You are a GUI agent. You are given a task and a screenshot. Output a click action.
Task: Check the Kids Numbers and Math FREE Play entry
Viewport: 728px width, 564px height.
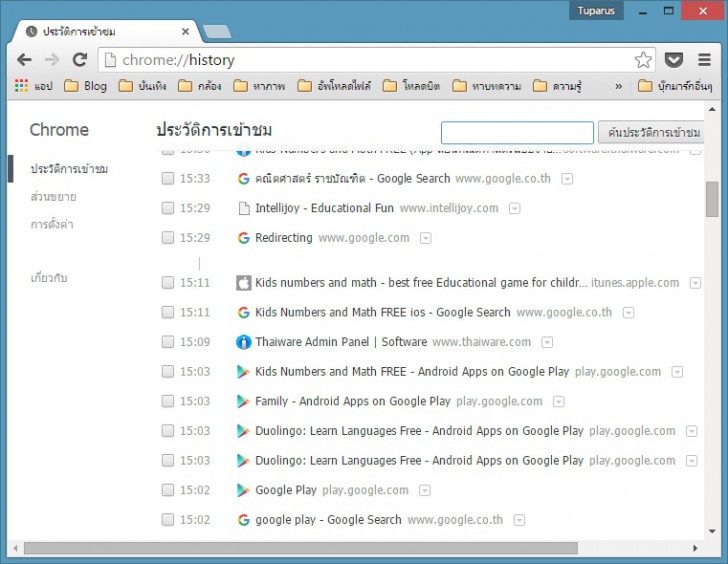(x=168, y=371)
